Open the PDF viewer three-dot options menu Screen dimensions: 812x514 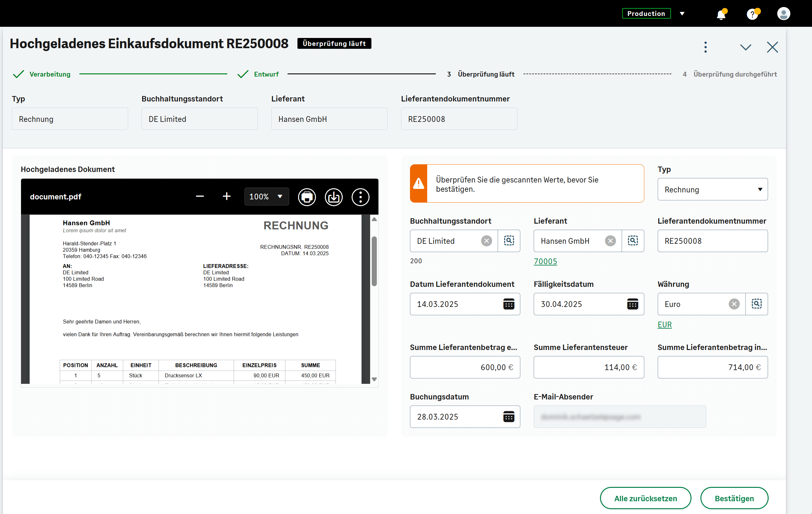360,197
